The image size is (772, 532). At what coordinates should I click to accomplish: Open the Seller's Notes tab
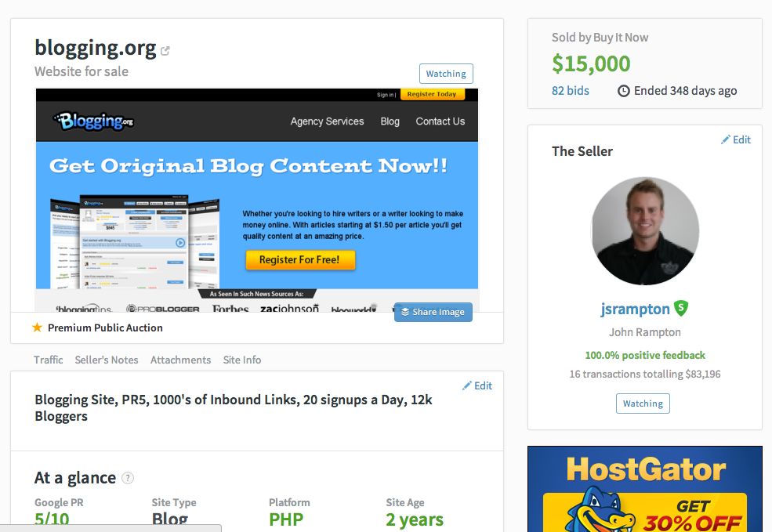coord(107,360)
